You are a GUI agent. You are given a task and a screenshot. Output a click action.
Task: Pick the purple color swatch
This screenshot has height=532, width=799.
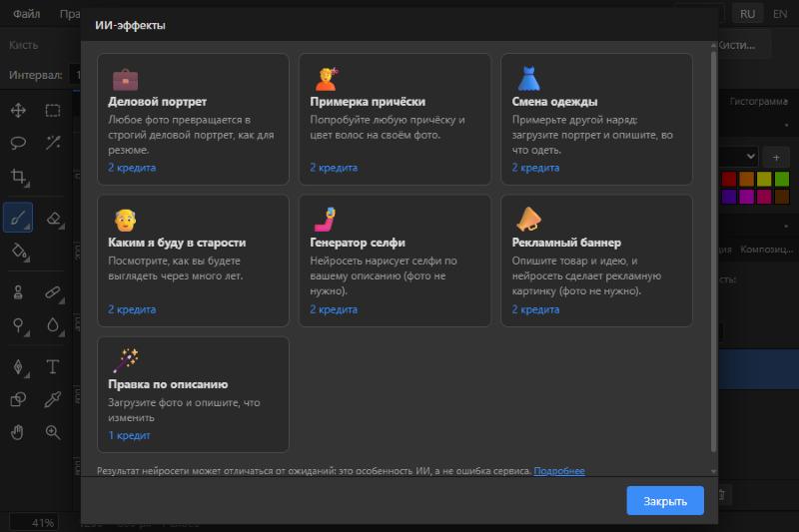point(729,197)
